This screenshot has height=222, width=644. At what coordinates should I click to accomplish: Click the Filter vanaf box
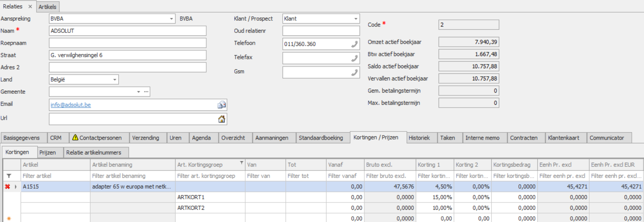345,176
